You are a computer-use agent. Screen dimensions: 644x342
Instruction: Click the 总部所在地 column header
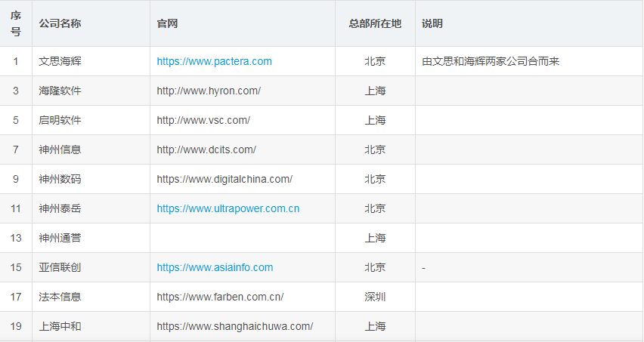(375, 23)
